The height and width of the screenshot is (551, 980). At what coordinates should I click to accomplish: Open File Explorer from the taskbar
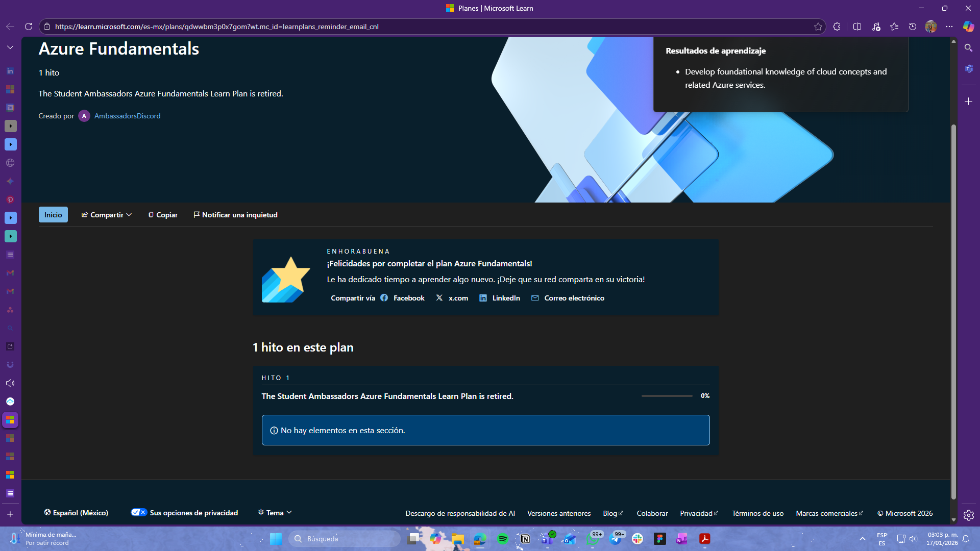coord(458,539)
